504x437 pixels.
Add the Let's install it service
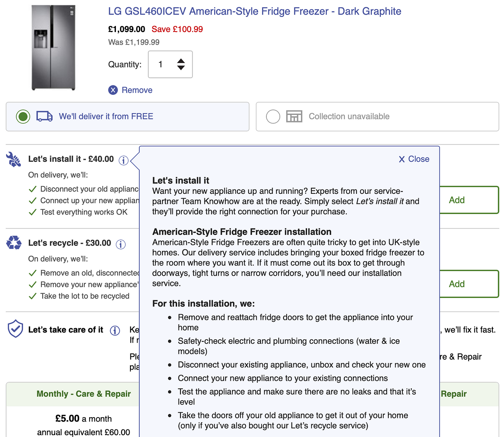(x=469, y=200)
